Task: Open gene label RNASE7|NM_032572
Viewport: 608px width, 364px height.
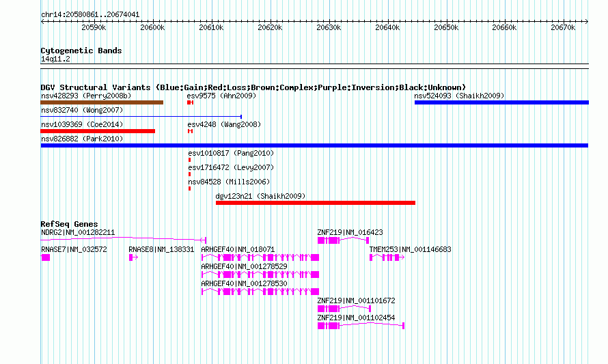Action: point(74,250)
